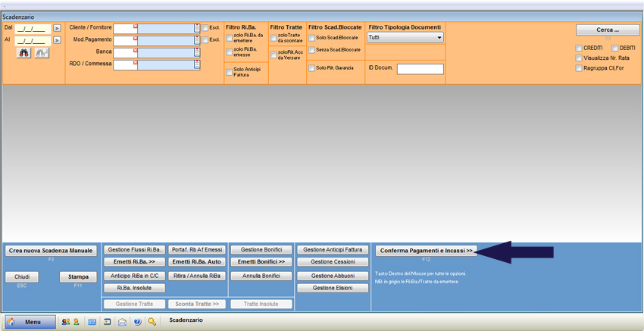Open lookup list icon for Cliente / Fornitore

[x=197, y=28]
